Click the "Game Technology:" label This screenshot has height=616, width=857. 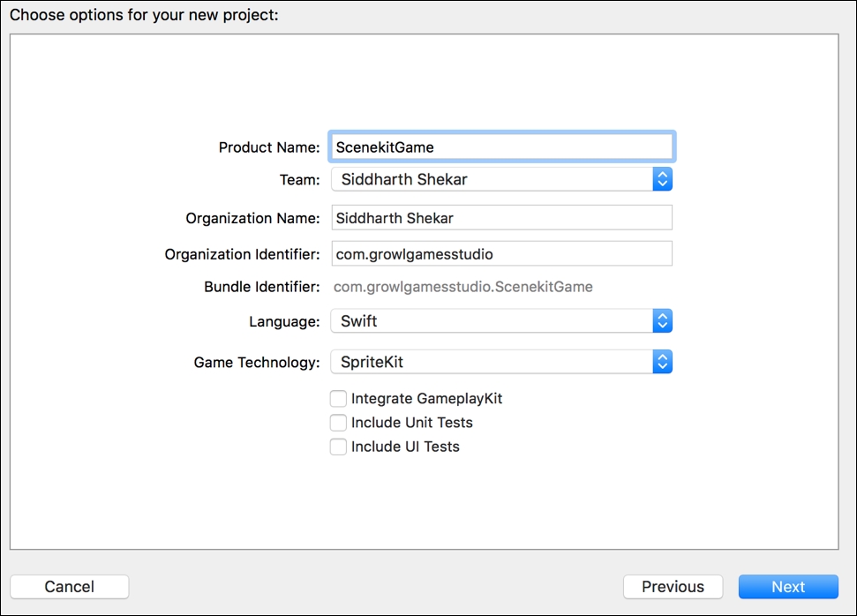(x=257, y=363)
